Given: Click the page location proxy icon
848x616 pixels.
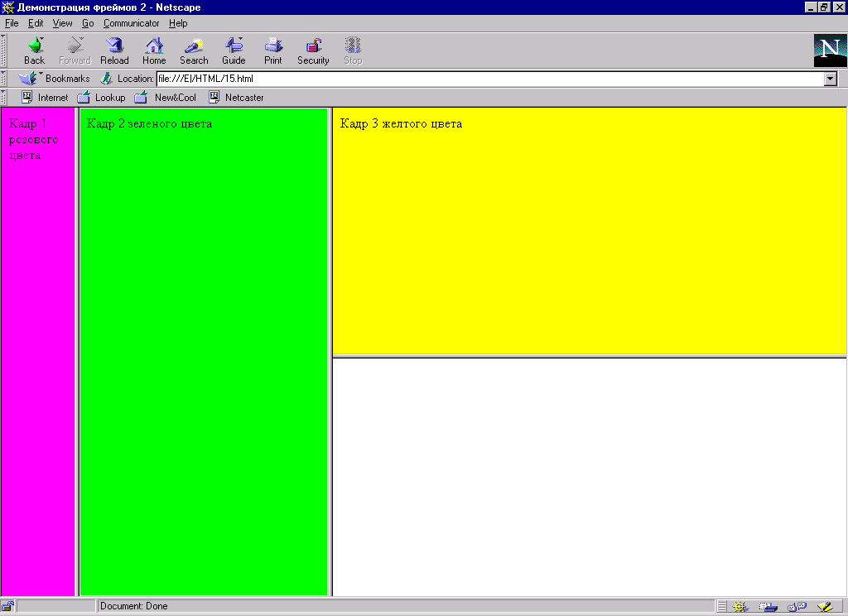Looking at the screenshot, I should (106, 79).
